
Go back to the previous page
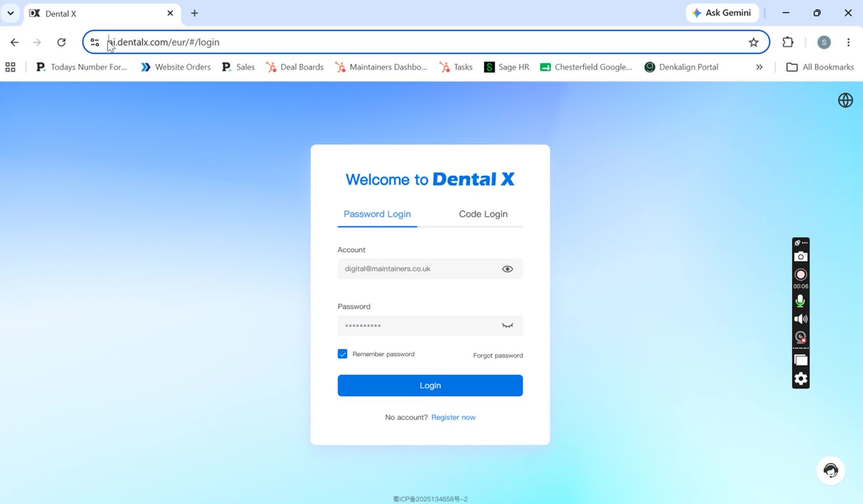[14, 42]
